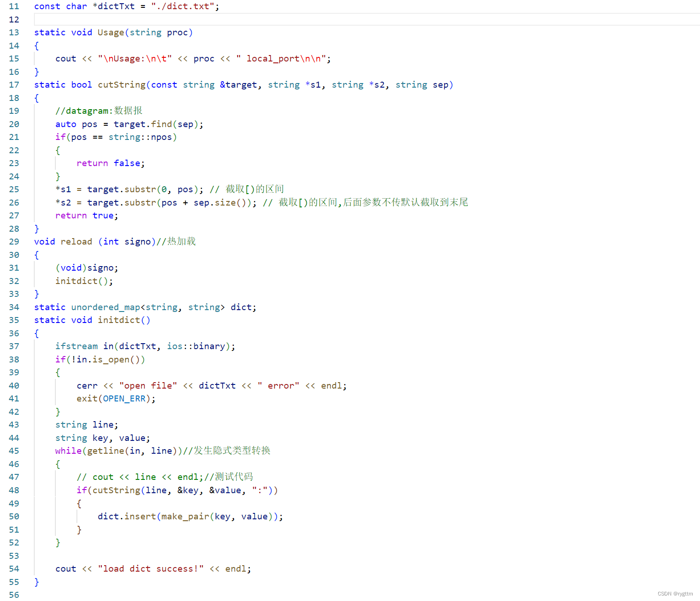The height and width of the screenshot is (601, 700).
Task: Click the cutString function name on line 17
Action: coord(122,85)
